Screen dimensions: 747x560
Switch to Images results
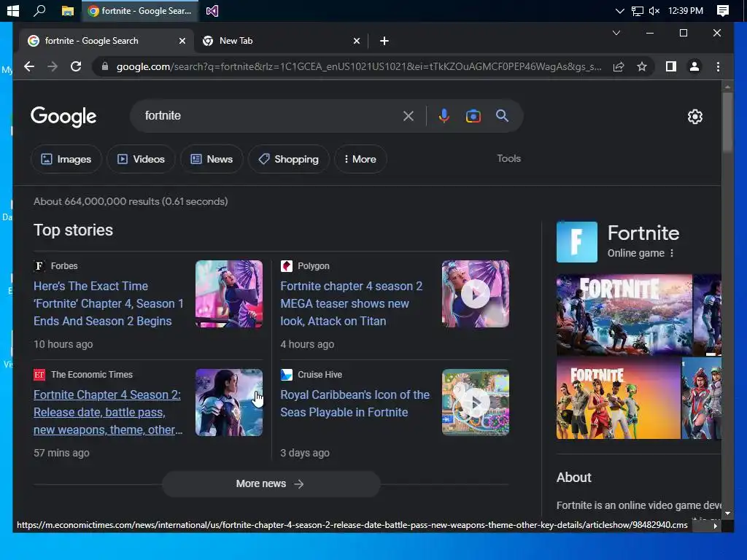66,159
